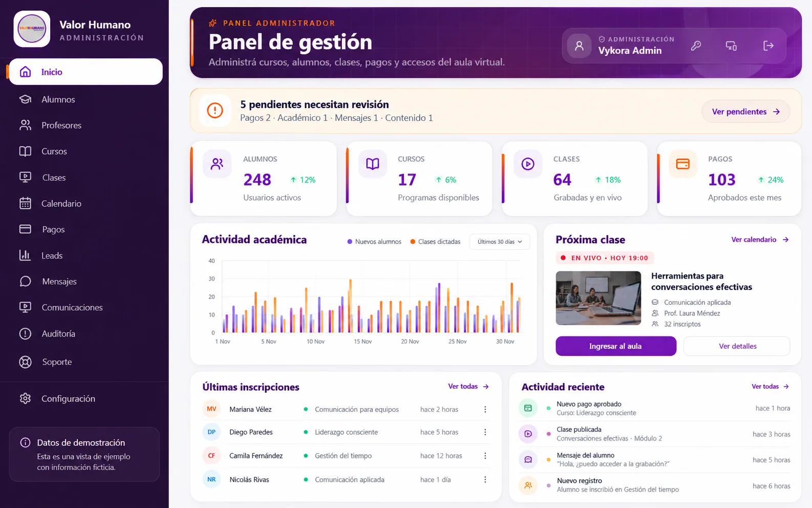This screenshot has height=508, width=812.
Task: Click the devices icon in the header
Action: (x=732, y=46)
